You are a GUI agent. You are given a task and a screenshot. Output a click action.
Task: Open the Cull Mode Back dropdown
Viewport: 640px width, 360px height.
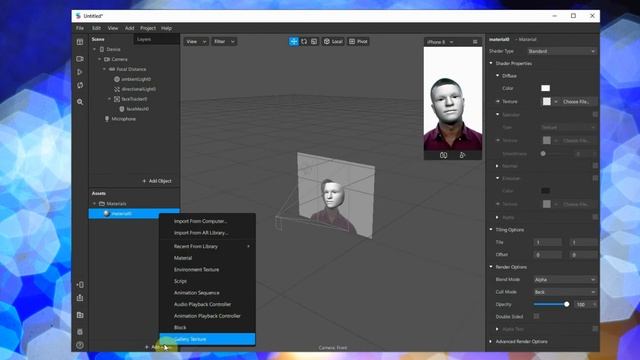(x=565, y=292)
